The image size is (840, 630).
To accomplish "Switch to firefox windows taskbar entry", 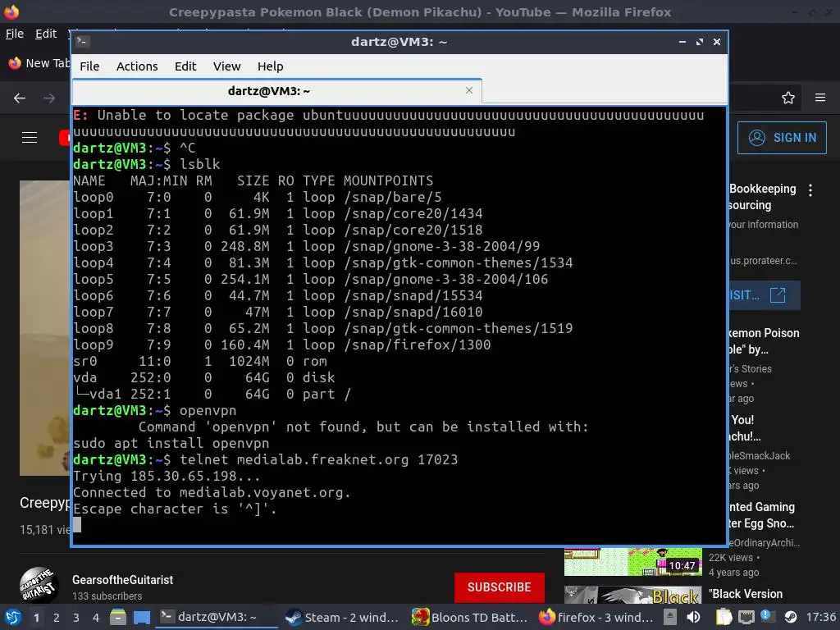I will [x=596, y=617].
